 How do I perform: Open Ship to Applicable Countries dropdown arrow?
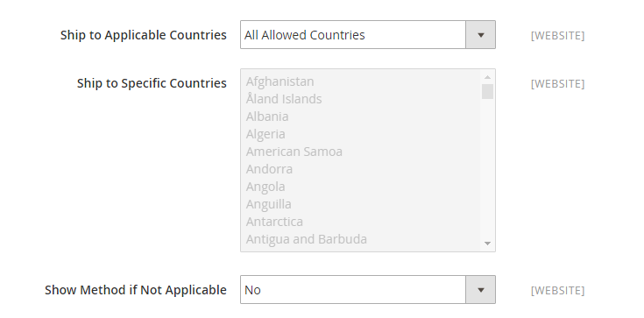(x=480, y=35)
